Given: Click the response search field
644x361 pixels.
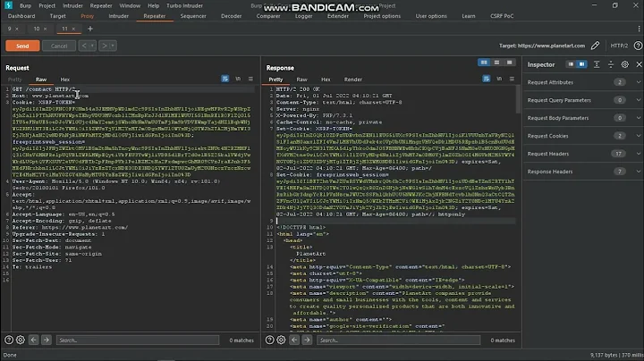Looking at the screenshot, I should pos(398,340).
